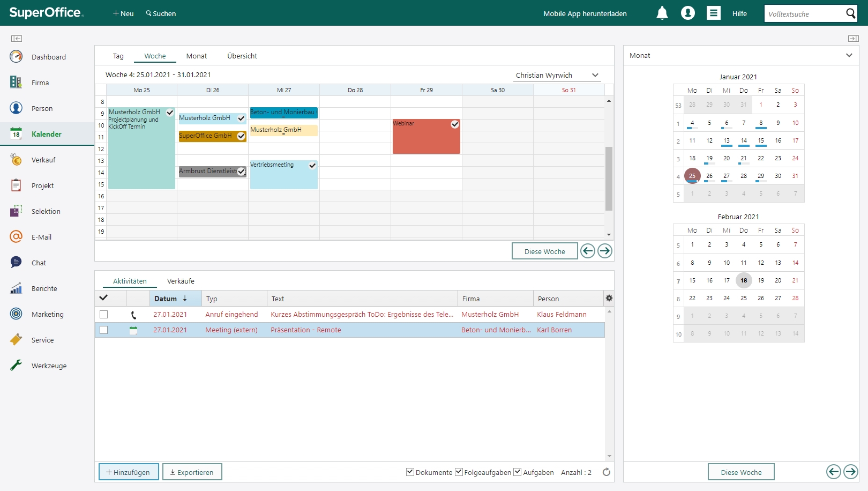The width and height of the screenshot is (868, 491).
Task: Click the Suchen button in header
Action: click(161, 13)
